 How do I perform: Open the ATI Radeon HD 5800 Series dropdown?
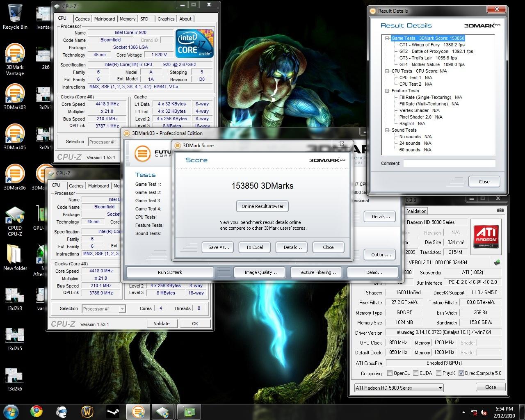click(x=399, y=388)
